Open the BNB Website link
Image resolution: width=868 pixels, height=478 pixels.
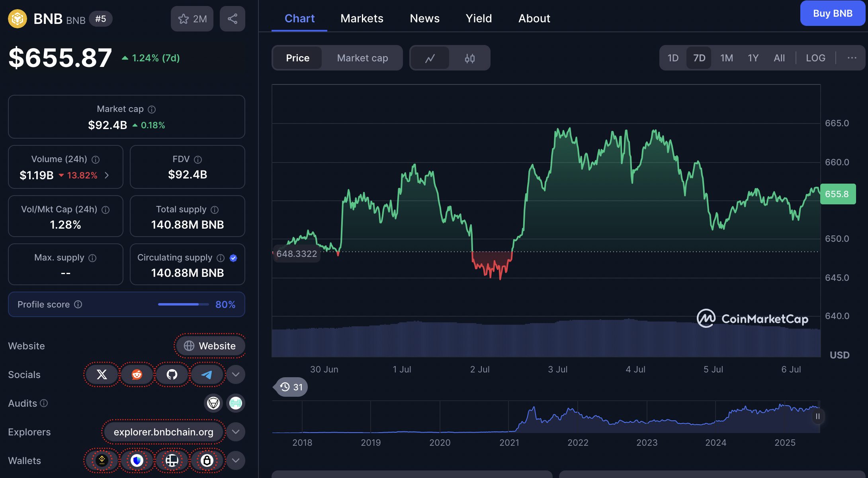(210, 346)
